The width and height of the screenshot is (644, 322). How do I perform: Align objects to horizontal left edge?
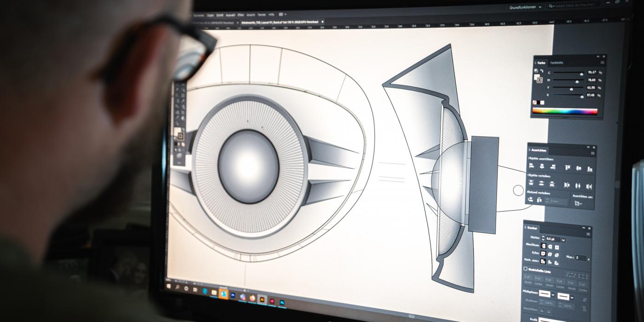[531, 166]
